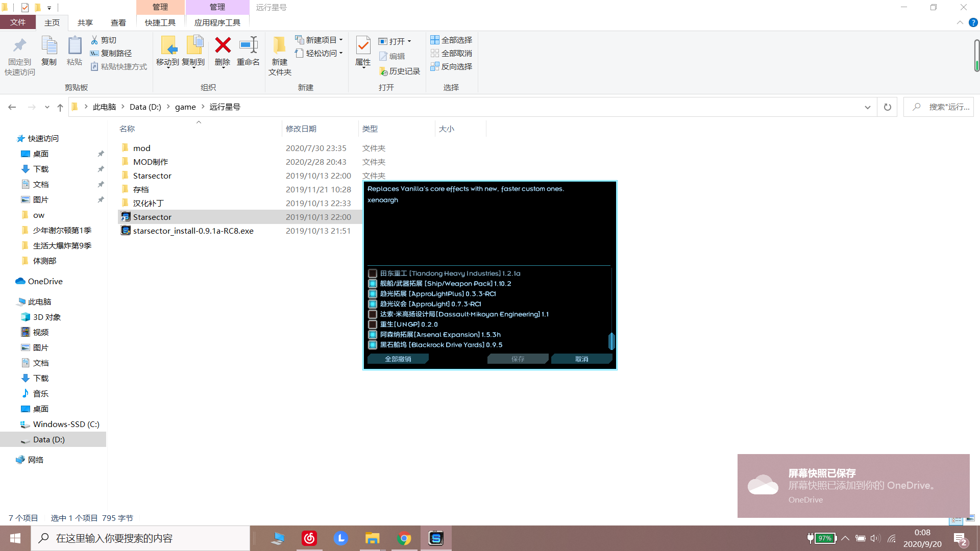Toggle the Blackrock Drive Yards checkbox
The height and width of the screenshot is (551, 980).
tap(373, 345)
